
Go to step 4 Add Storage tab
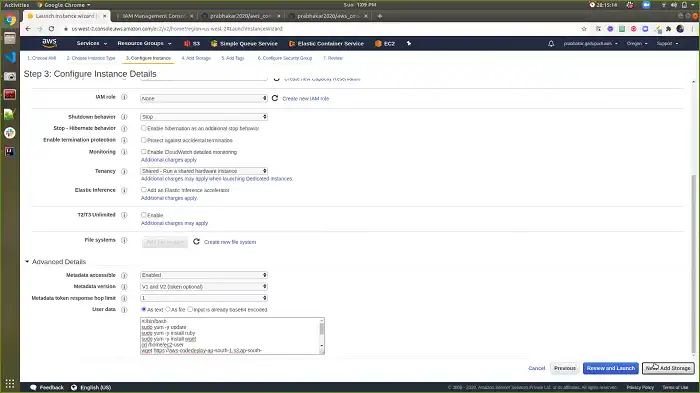point(196,58)
